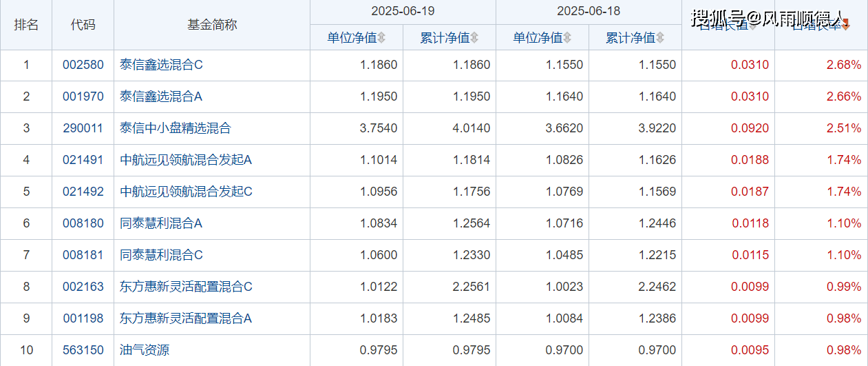Open 同泰慧利混合C fund page
Viewport: 868px width, 366px height.
pyautogui.click(x=162, y=255)
